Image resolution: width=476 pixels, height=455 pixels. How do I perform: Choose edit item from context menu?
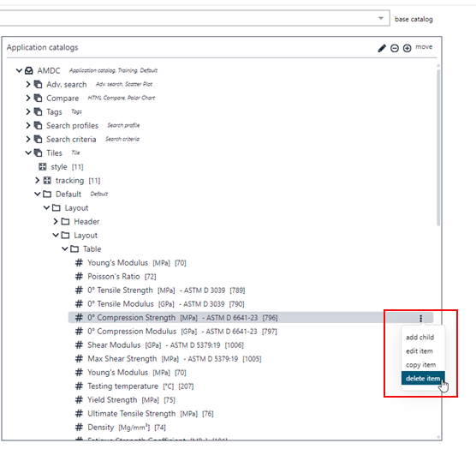click(x=419, y=351)
